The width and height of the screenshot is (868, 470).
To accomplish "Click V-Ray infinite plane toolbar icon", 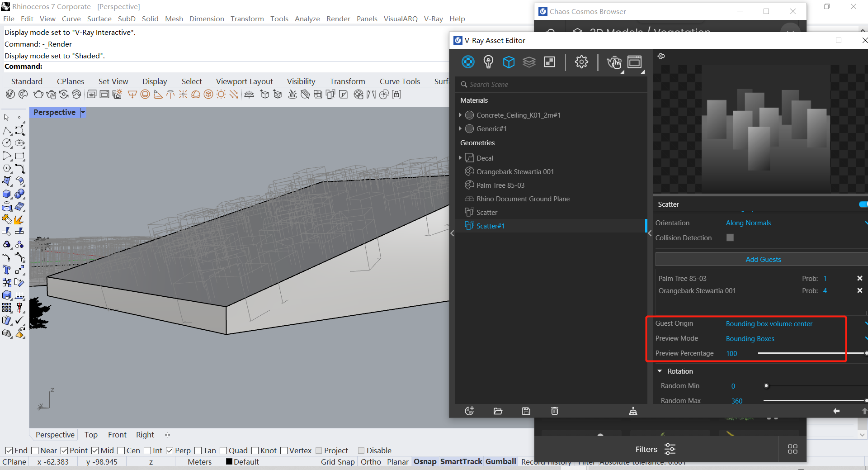I will click(249, 94).
